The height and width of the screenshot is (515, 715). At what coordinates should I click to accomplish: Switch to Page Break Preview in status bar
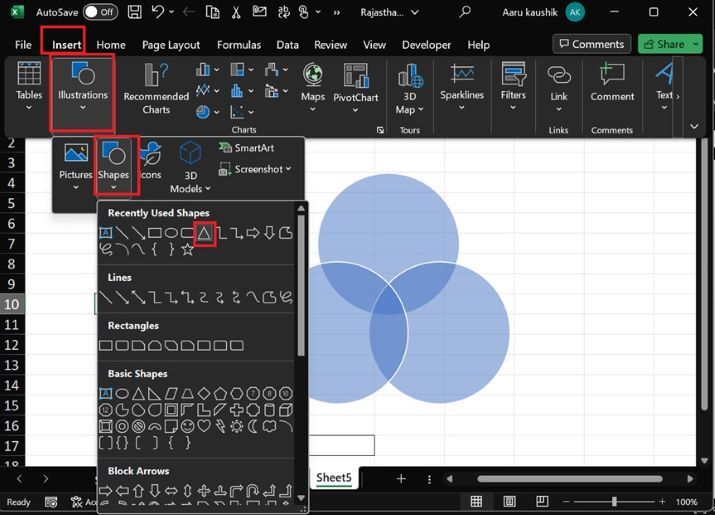[542, 502]
